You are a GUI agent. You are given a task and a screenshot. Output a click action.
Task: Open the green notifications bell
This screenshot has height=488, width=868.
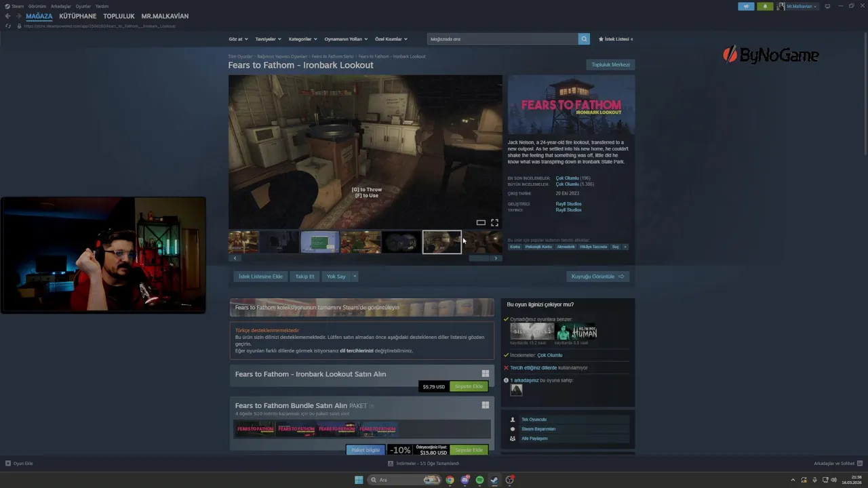(765, 6)
